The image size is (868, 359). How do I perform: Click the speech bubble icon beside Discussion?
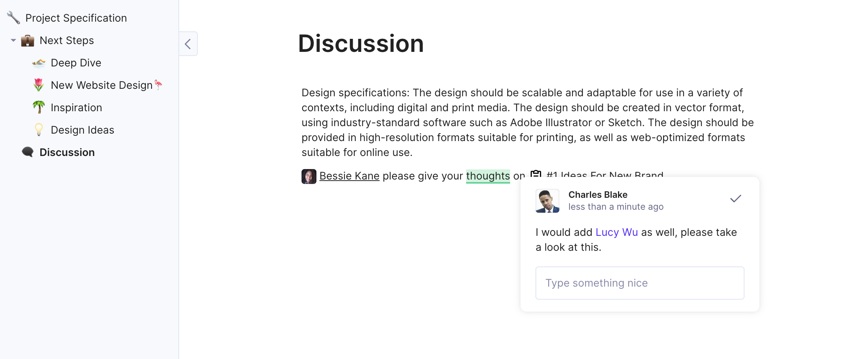(28, 152)
